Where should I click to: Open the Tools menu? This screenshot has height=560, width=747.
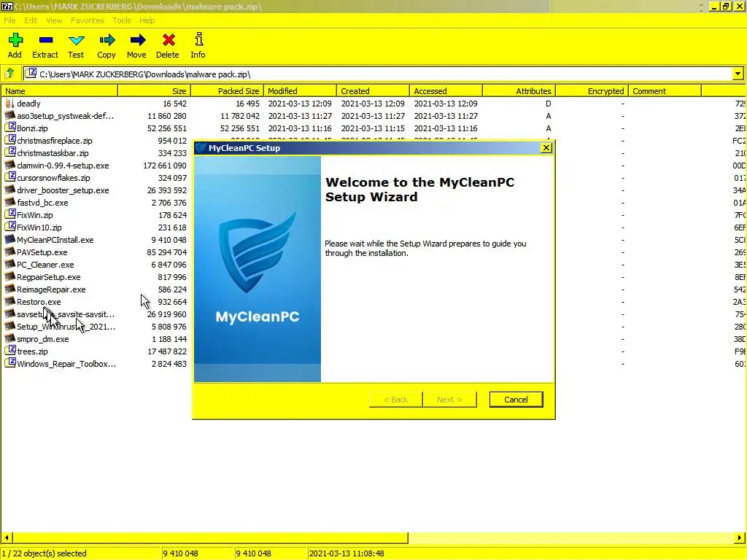tap(122, 20)
